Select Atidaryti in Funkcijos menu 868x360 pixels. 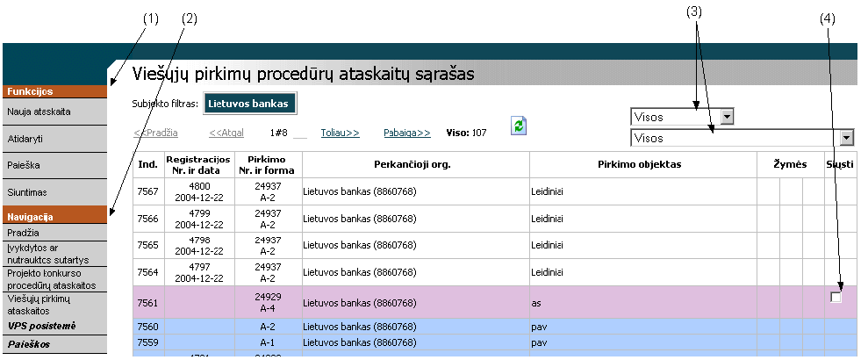[54, 139]
